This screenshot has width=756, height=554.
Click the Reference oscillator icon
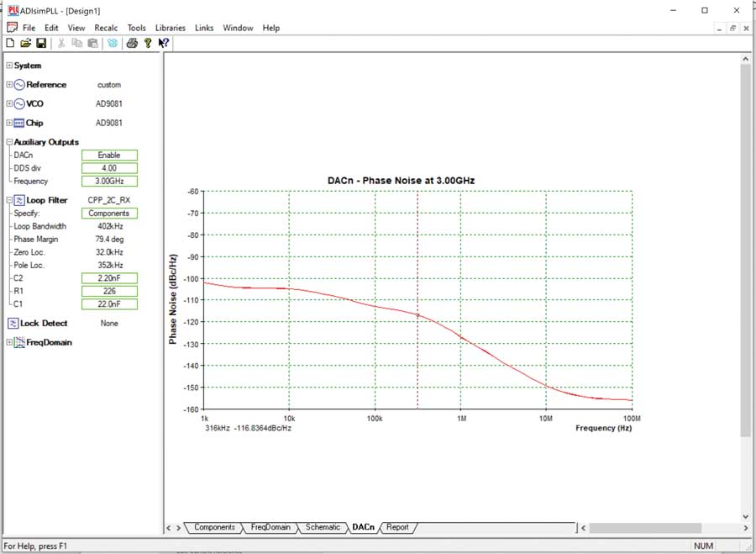click(x=19, y=84)
